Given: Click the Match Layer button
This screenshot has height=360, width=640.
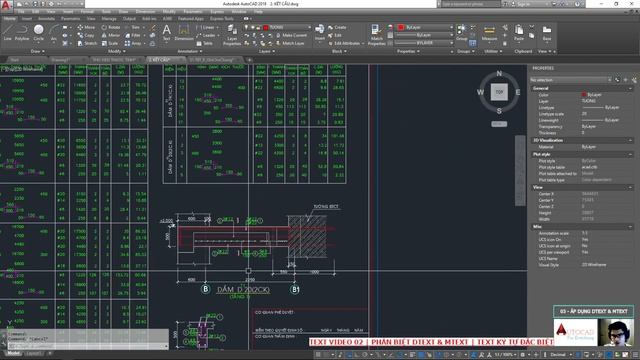Looking at the screenshot, I should pos(290,43).
